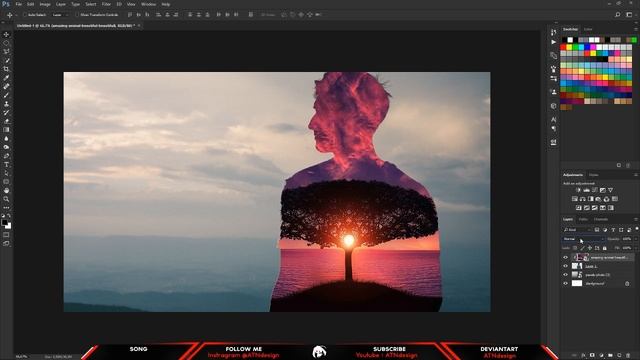Open the Image menu
The width and height of the screenshot is (640, 360).
click(45, 4)
